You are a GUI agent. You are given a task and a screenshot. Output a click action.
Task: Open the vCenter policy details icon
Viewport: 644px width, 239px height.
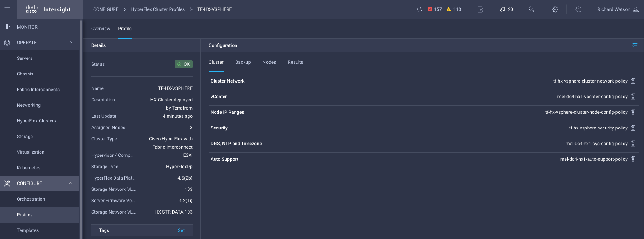(633, 97)
